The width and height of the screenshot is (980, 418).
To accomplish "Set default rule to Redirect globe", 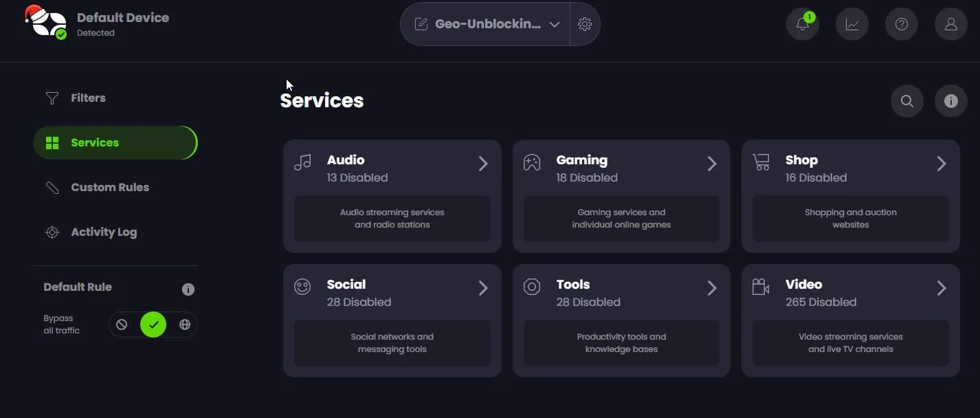I will (185, 324).
